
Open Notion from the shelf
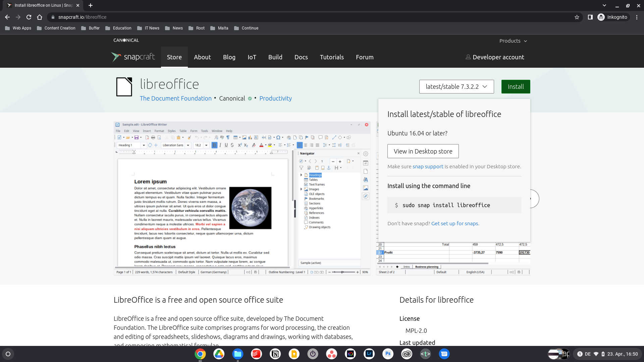[275, 354]
